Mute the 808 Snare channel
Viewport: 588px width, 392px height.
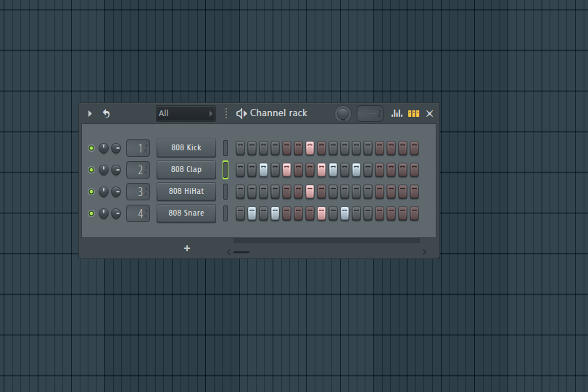(91, 213)
